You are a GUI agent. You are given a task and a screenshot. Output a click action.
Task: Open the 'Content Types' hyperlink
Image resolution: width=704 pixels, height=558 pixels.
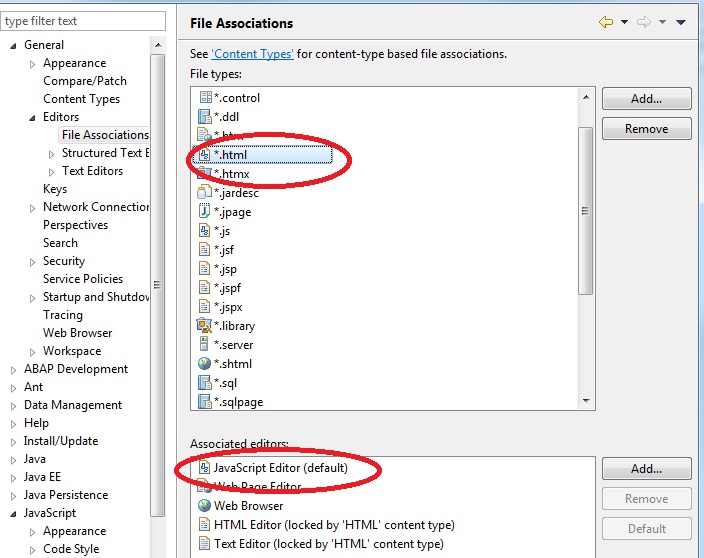[252, 54]
